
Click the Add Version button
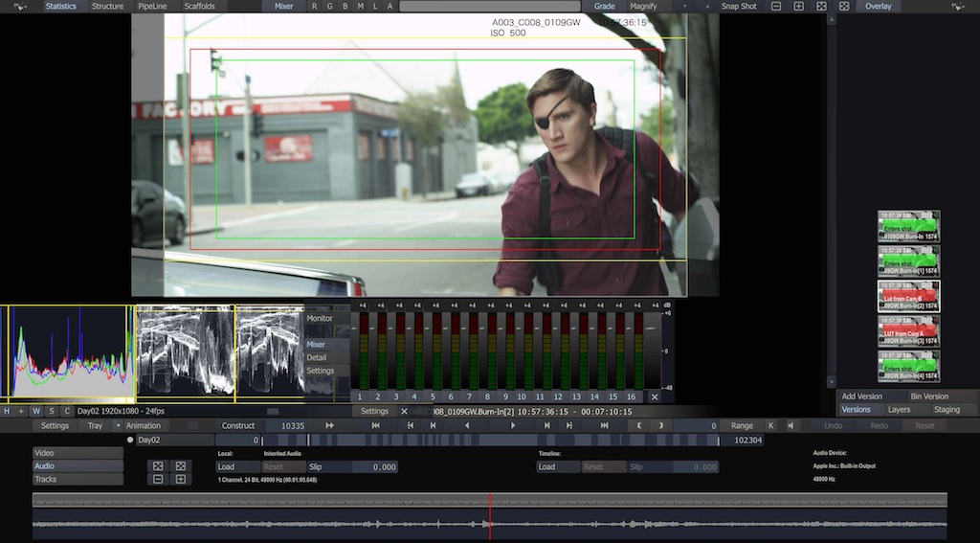(862, 396)
